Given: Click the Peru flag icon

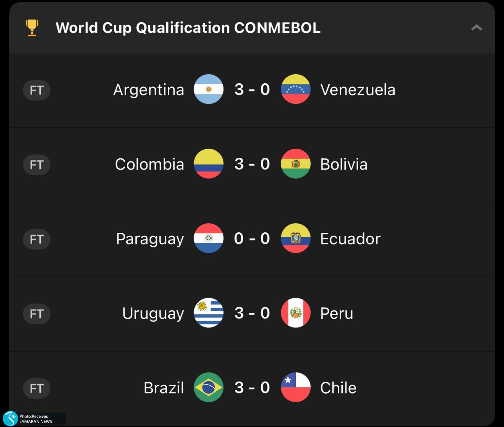Looking at the screenshot, I should 296,313.
